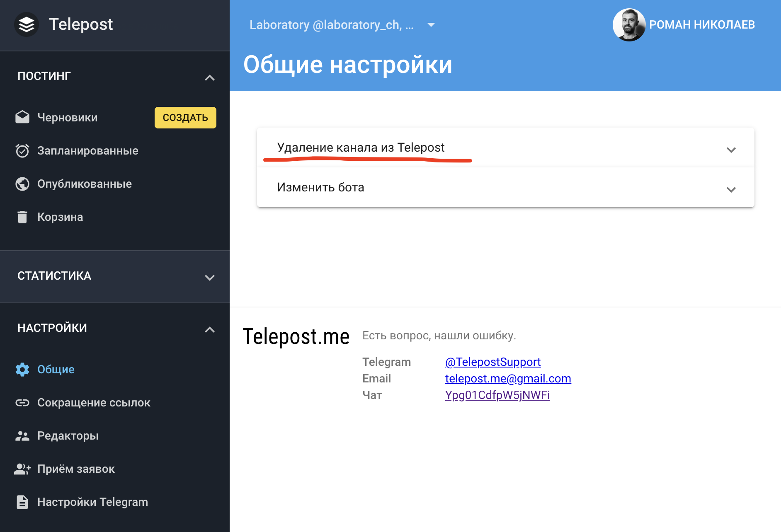Click the trash bin icon for Корзина
Image resolution: width=781 pixels, height=532 pixels.
click(22, 217)
